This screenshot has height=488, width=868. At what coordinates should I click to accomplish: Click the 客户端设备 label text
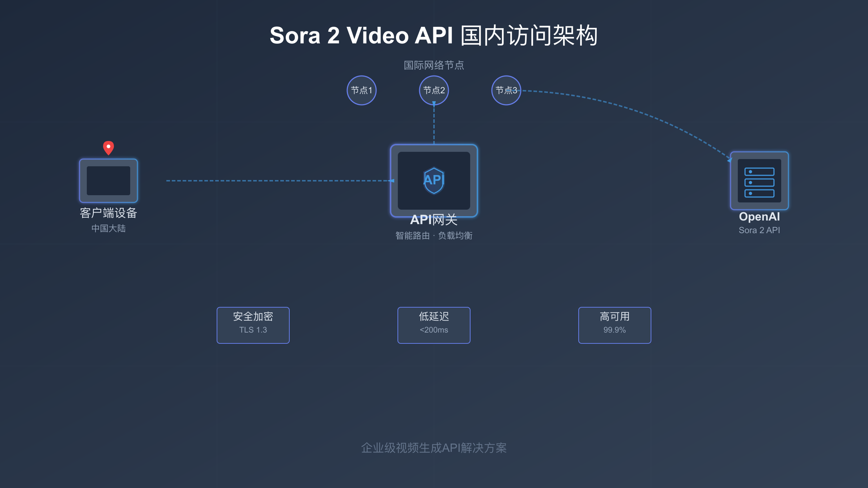109,213
